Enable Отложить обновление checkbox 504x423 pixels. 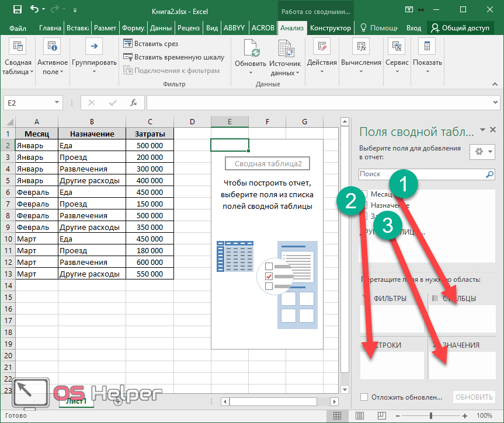tap(364, 397)
